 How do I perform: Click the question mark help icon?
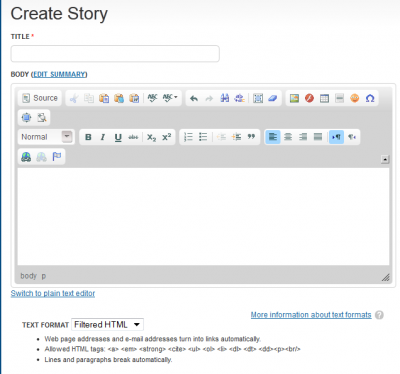379,315
